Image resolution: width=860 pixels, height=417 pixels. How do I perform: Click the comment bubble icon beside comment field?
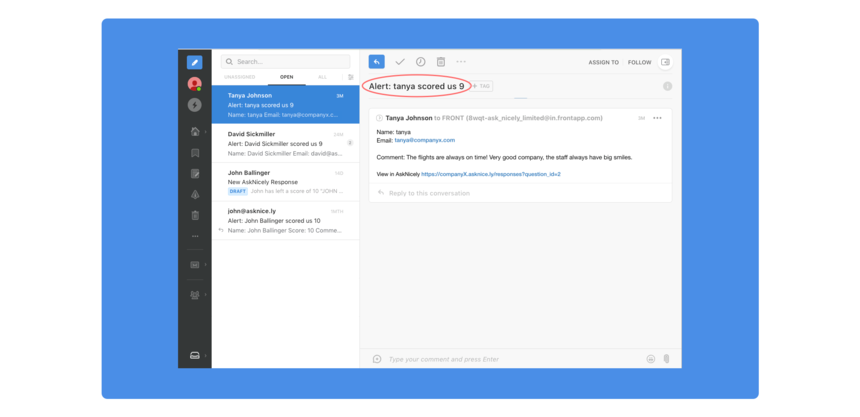click(377, 359)
